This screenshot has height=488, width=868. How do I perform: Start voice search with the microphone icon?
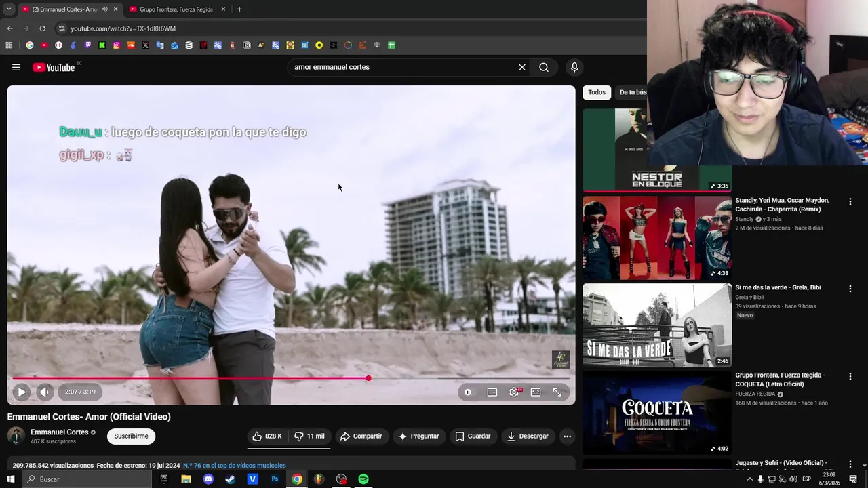pos(574,67)
